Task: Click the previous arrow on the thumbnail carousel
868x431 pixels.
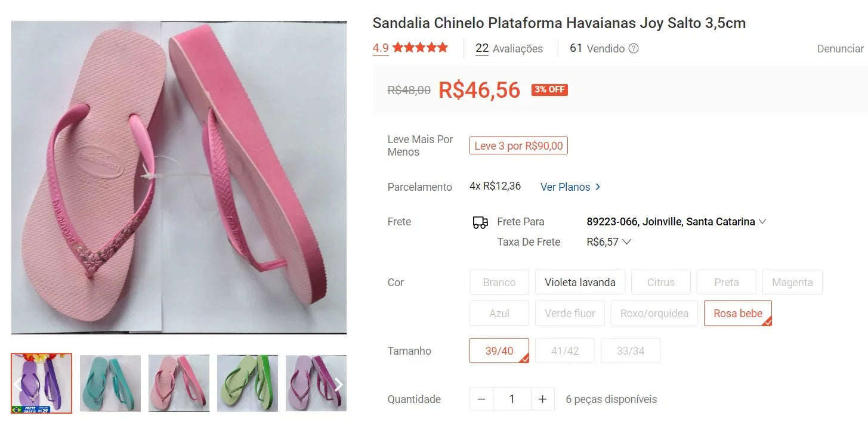Action: [18, 384]
